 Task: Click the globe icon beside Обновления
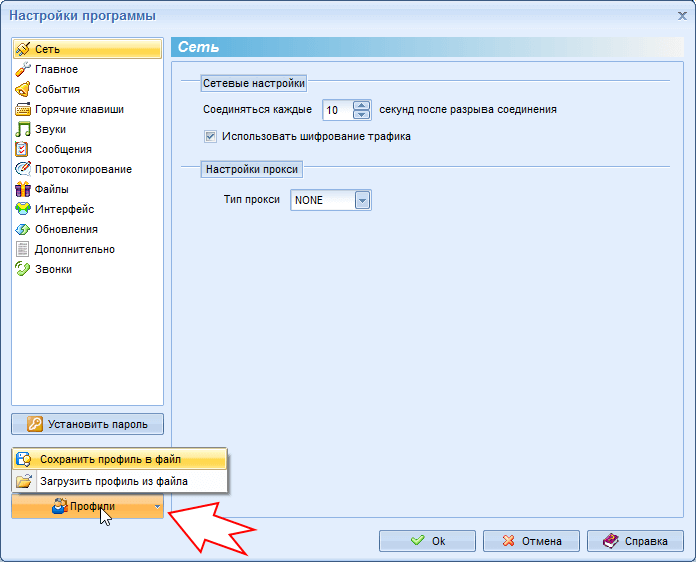click(23, 229)
